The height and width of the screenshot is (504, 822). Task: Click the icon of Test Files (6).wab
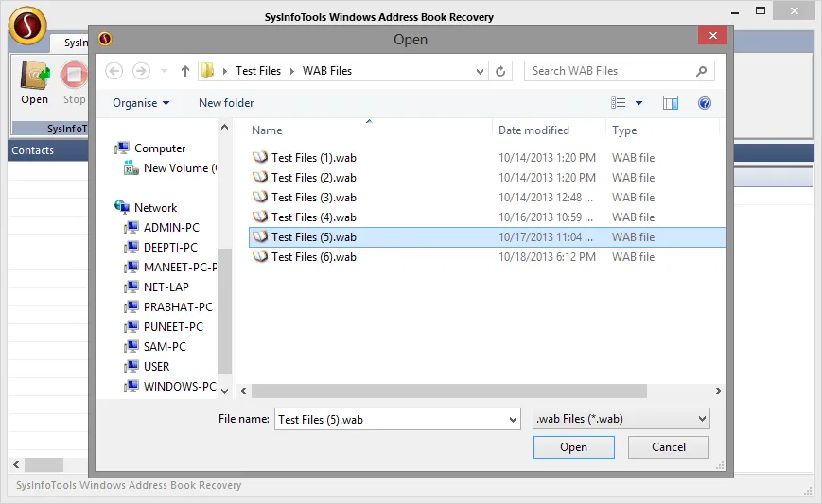[x=260, y=256]
